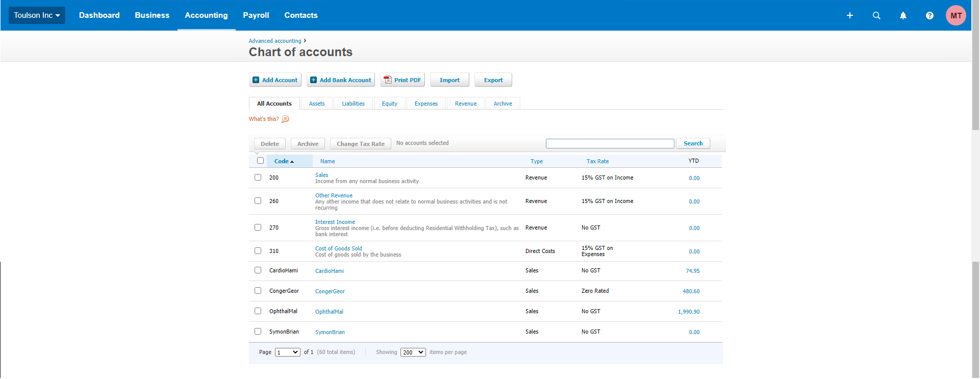The height and width of the screenshot is (379, 980).
Task: Open the CongerGeor account name link
Action: click(330, 291)
